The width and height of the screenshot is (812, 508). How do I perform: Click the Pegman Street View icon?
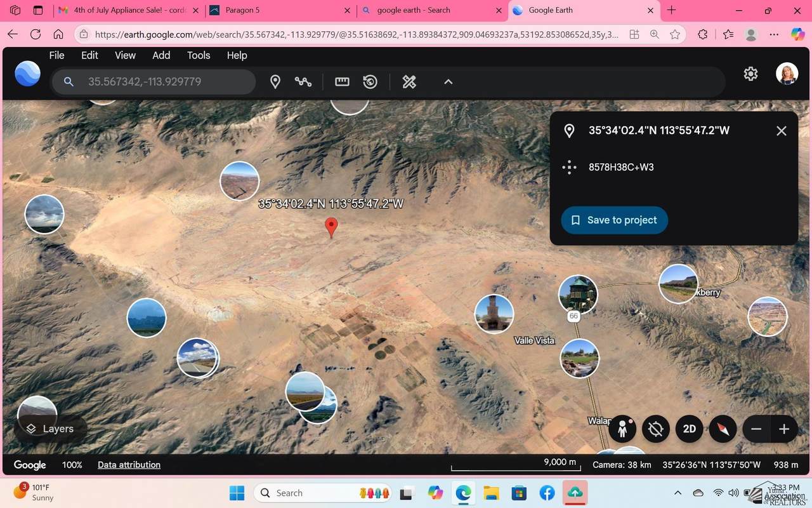[x=622, y=429]
